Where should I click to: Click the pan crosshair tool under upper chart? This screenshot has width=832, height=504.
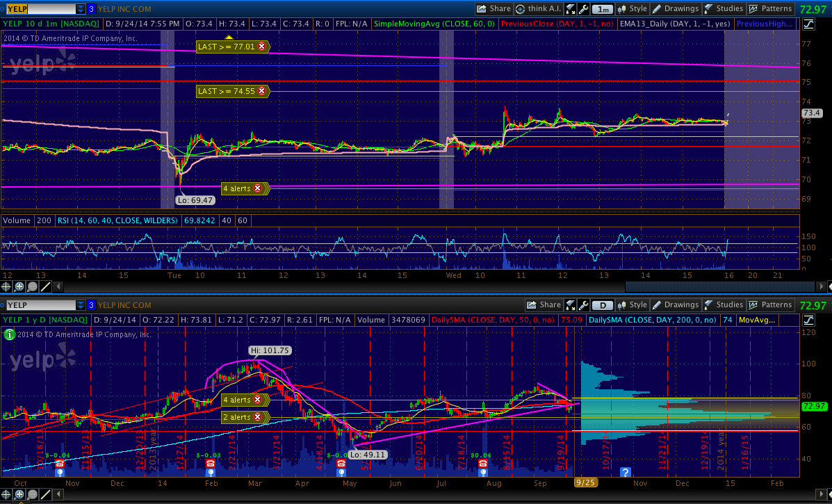coord(6,286)
